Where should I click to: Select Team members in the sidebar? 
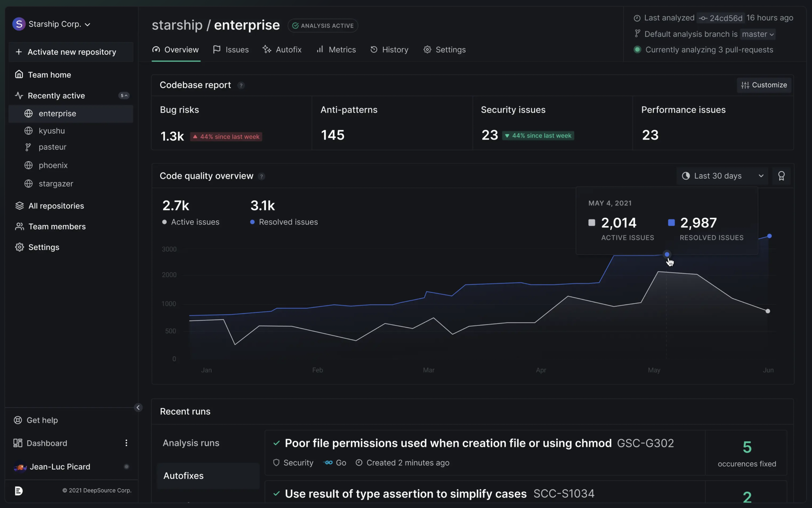coord(57,226)
